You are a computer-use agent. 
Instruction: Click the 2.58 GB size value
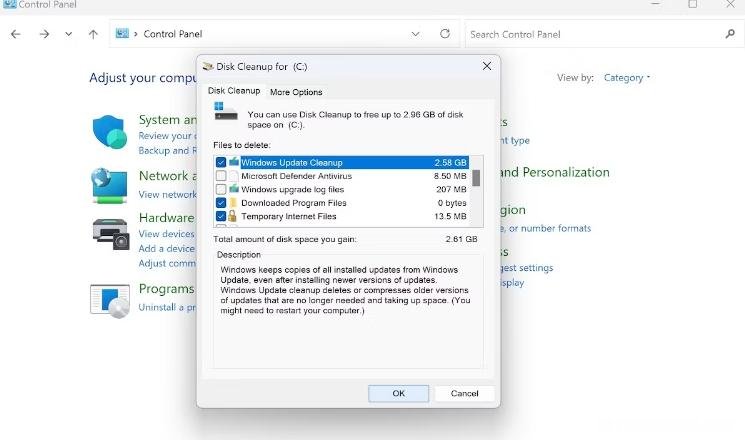pos(450,163)
